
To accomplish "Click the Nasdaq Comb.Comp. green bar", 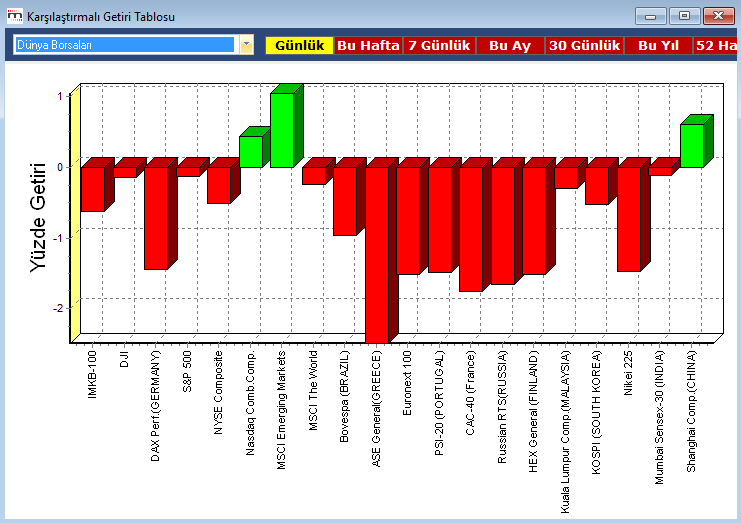I will pos(251,152).
